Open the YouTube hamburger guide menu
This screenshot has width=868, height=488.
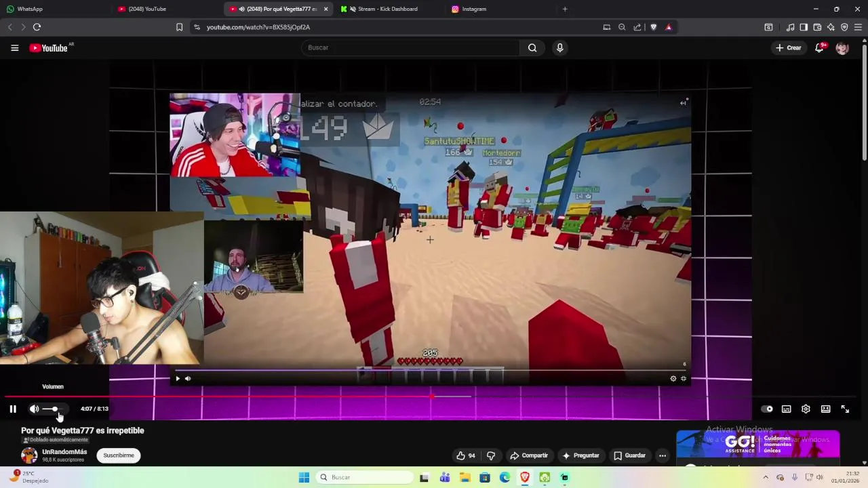pos(14,47)
